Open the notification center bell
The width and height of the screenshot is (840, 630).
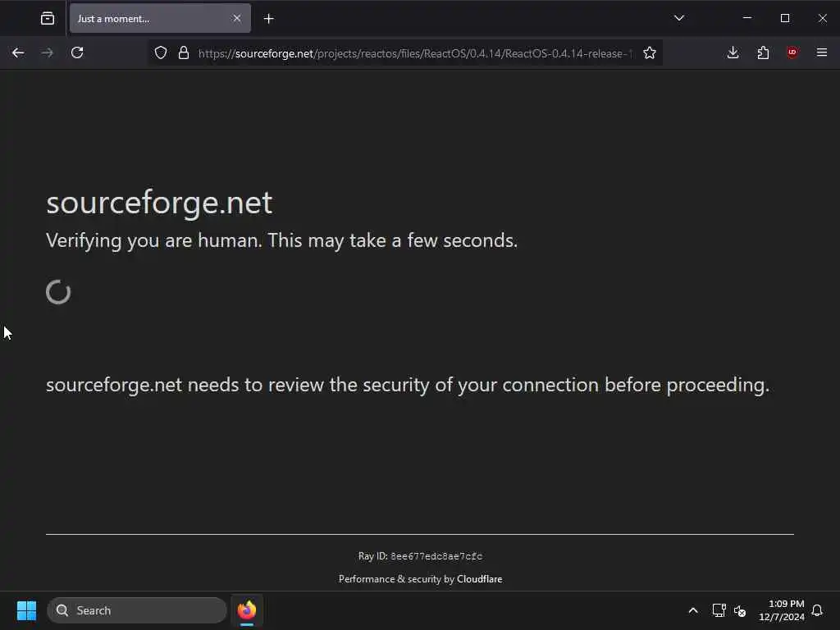click(x=817, y=610)
